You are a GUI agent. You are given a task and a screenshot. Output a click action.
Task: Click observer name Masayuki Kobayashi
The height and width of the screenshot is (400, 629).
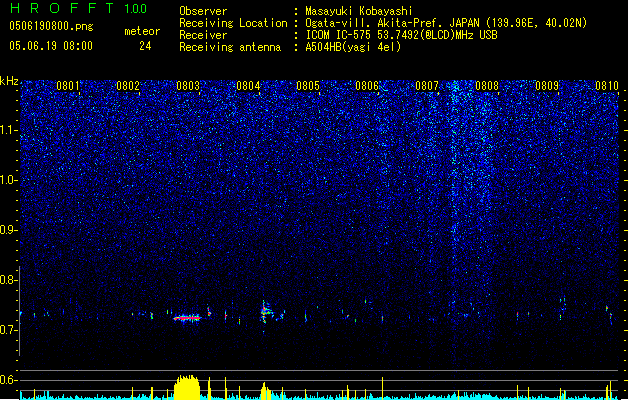359,11
